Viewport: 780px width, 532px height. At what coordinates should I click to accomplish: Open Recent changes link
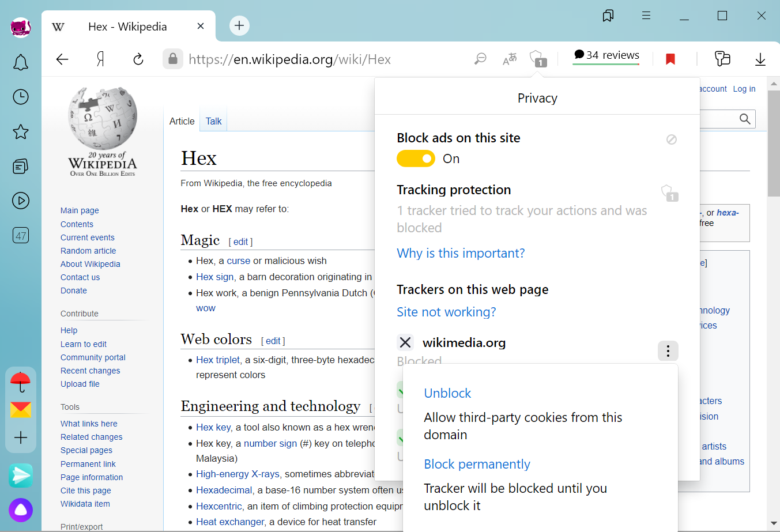[91, 371]
